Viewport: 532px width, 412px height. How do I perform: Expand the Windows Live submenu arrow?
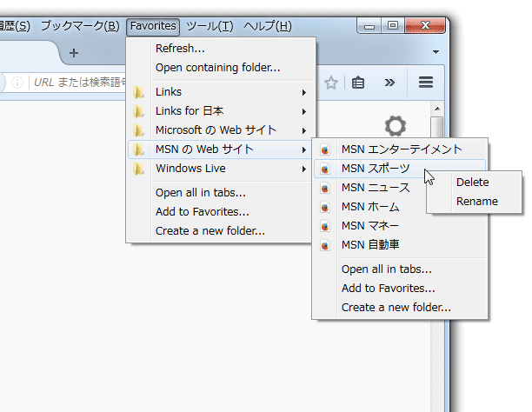click(x=304, y=169)
